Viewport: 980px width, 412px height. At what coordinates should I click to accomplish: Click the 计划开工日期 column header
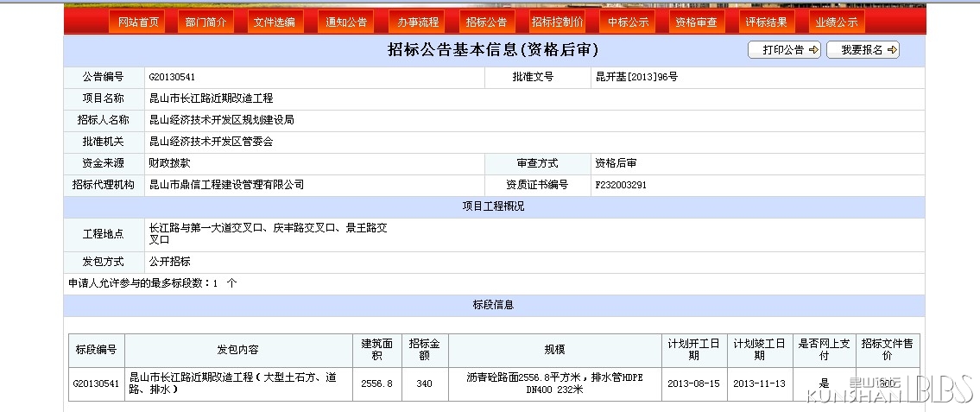(693, 350)
